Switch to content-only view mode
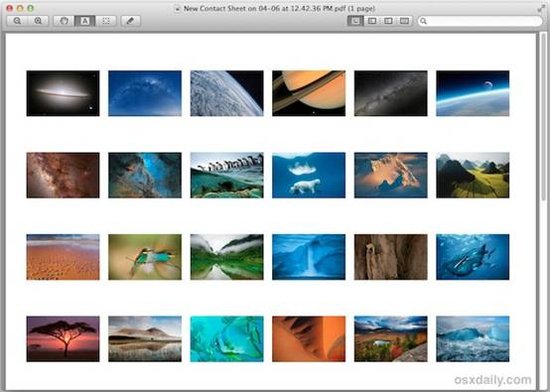 tap(355, 21)
